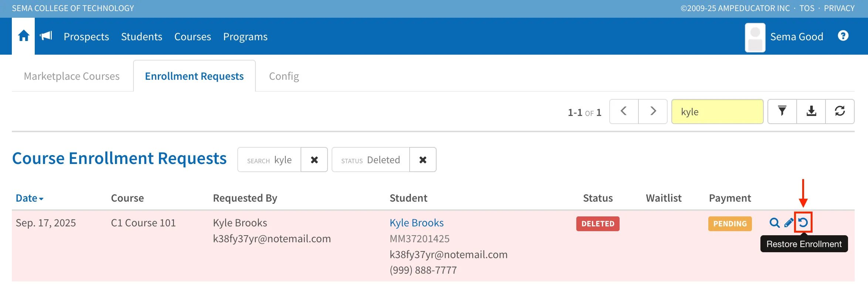
Task: Remove the 'kyle' search filter chip
Action: (x=314, y=160)
